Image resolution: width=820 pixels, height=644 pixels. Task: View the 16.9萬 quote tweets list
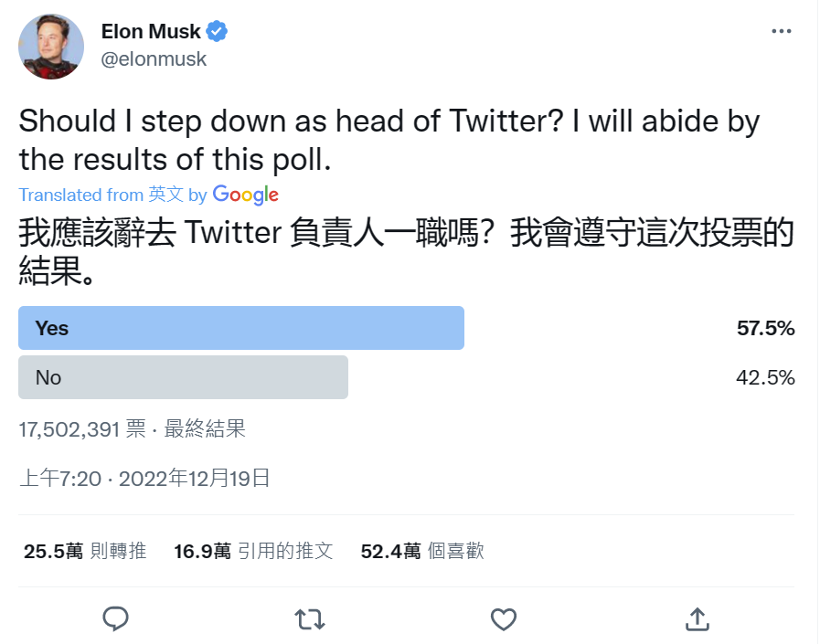point(253,551)
